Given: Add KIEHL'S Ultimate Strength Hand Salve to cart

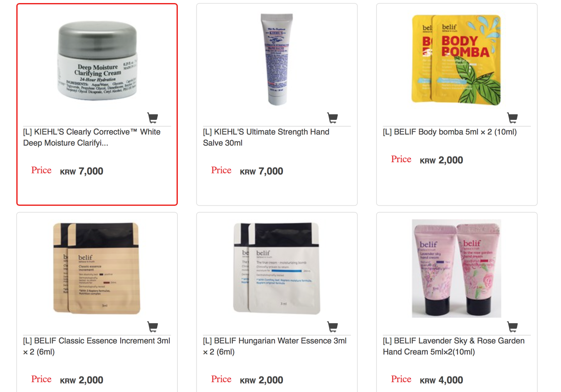Looking at the screenshot, I should [x=332, y=118].
